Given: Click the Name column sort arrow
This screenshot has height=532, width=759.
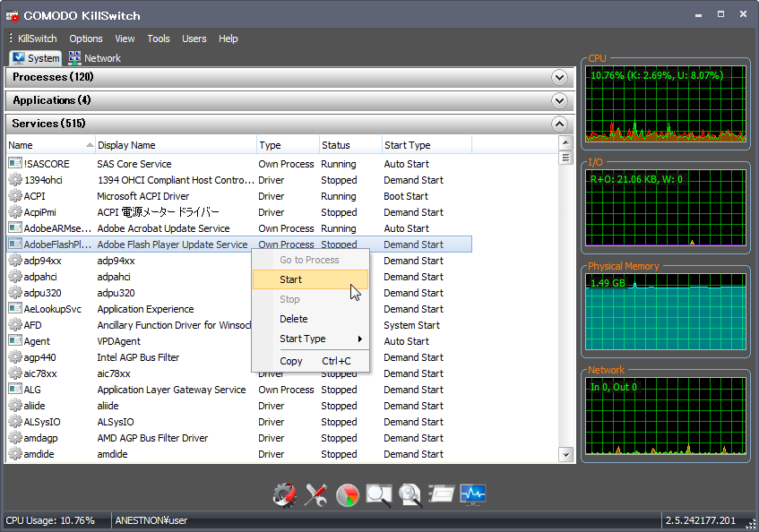Looking at the screenshot, I should [x=90, y=144].
